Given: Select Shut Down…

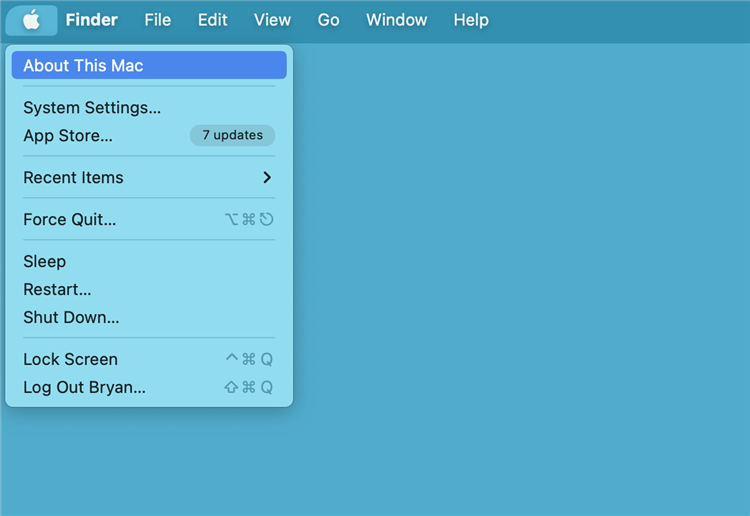Looking at the screenshot, I should point(149,317).
